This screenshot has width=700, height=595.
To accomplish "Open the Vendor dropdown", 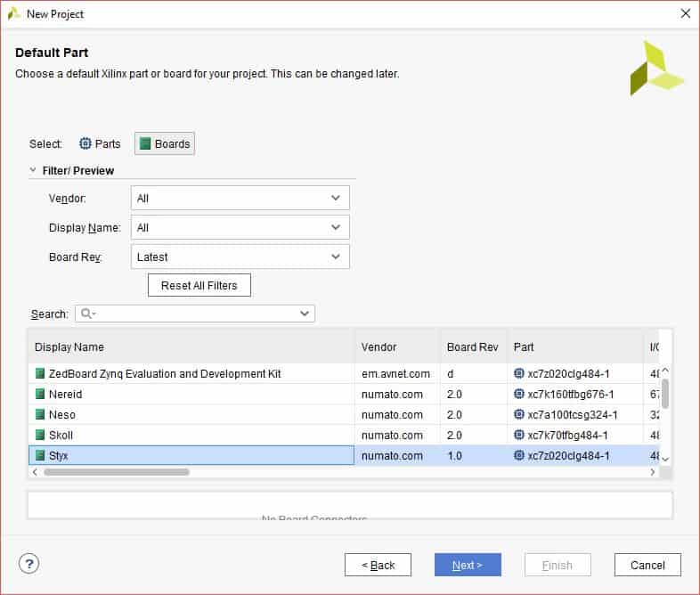I will tap(240, 198).
